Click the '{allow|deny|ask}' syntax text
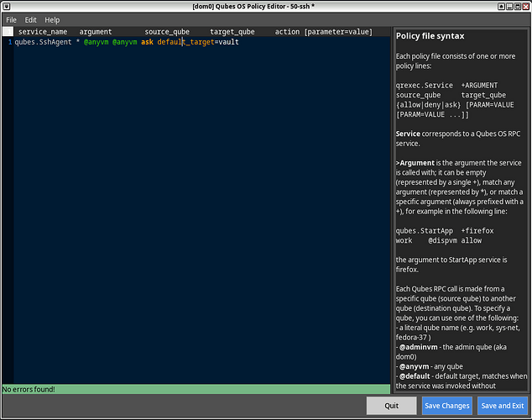The height and width of the screenshot is (420, 532). (428, 105)
